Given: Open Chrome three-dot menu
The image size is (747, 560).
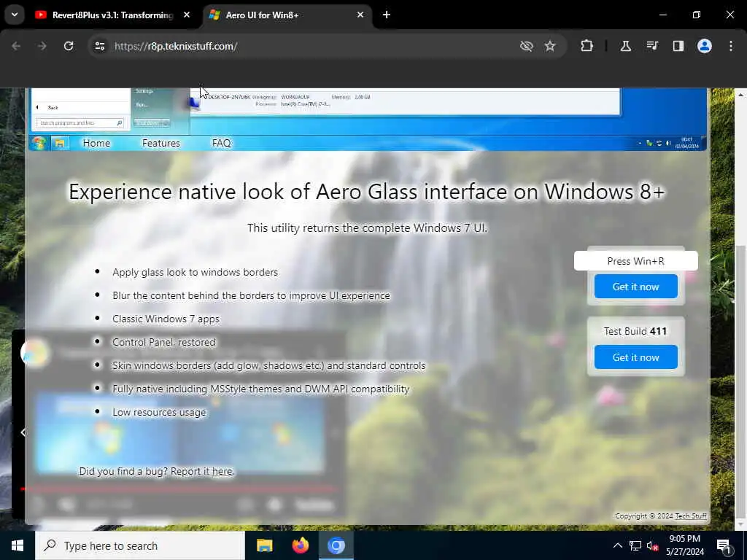Looking at the screenshot, I should (x=731, y=46).
